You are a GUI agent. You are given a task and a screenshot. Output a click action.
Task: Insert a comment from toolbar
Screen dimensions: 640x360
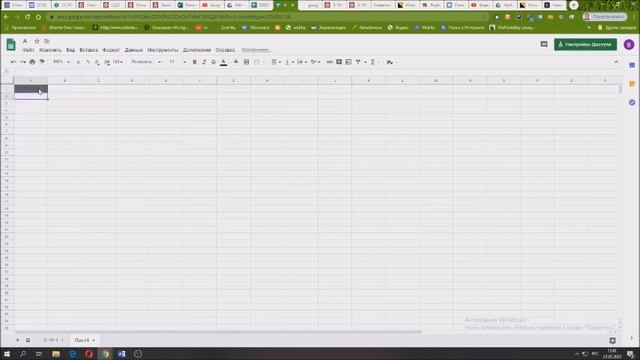coord(339,62)
